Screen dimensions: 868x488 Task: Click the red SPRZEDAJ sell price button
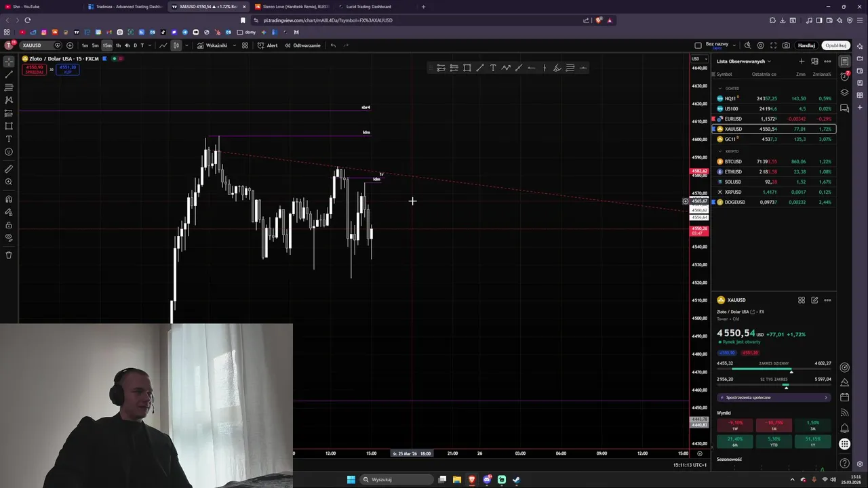35,69
